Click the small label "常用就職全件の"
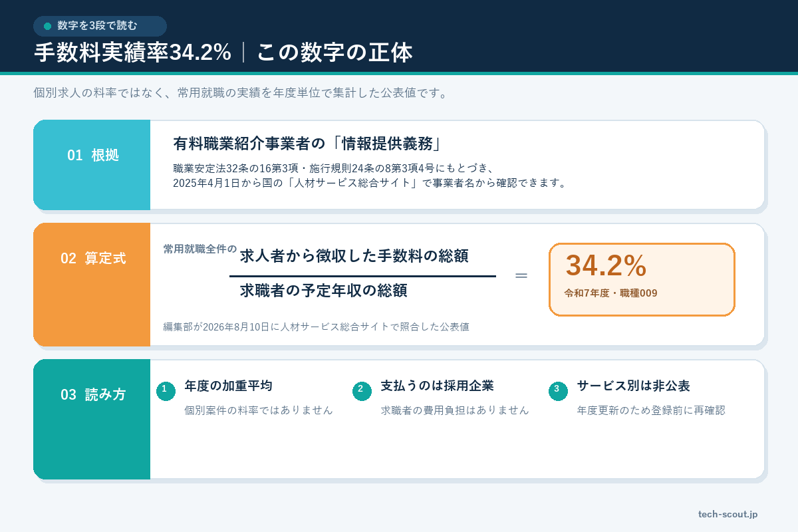This screenshot has height=532, width=798. 199,249
